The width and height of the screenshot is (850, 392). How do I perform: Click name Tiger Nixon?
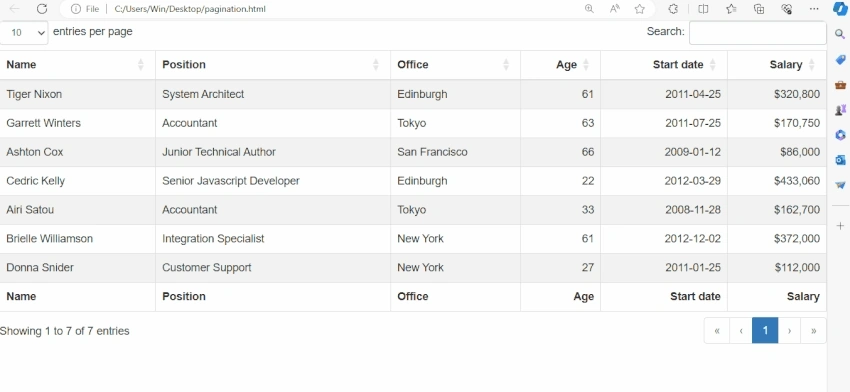(34, 94)
